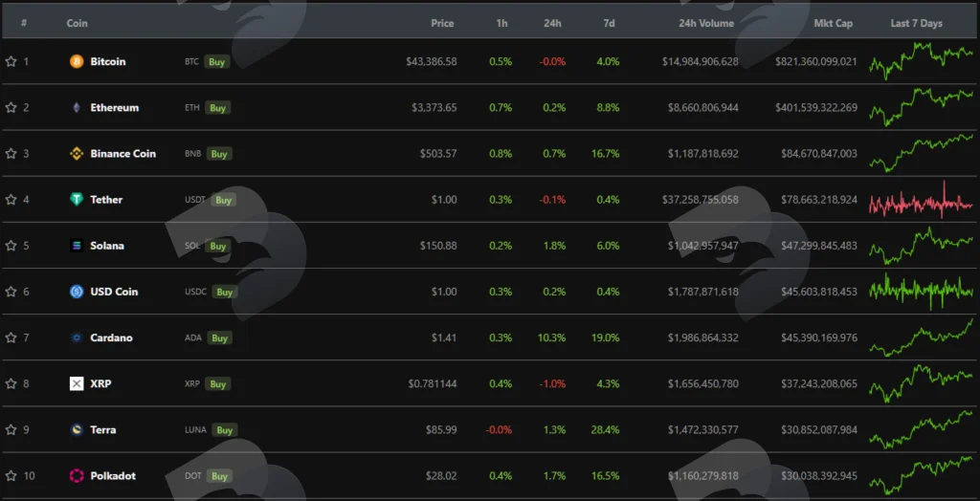Click the USD Coin logo icon
Viewport: 980px width, 501px height.
click(x=77, y=292)
